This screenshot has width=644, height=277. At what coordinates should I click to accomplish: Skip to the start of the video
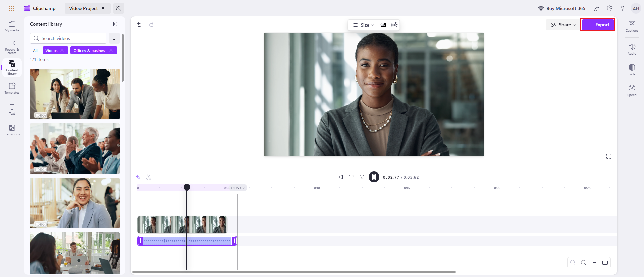pos(340,177)
